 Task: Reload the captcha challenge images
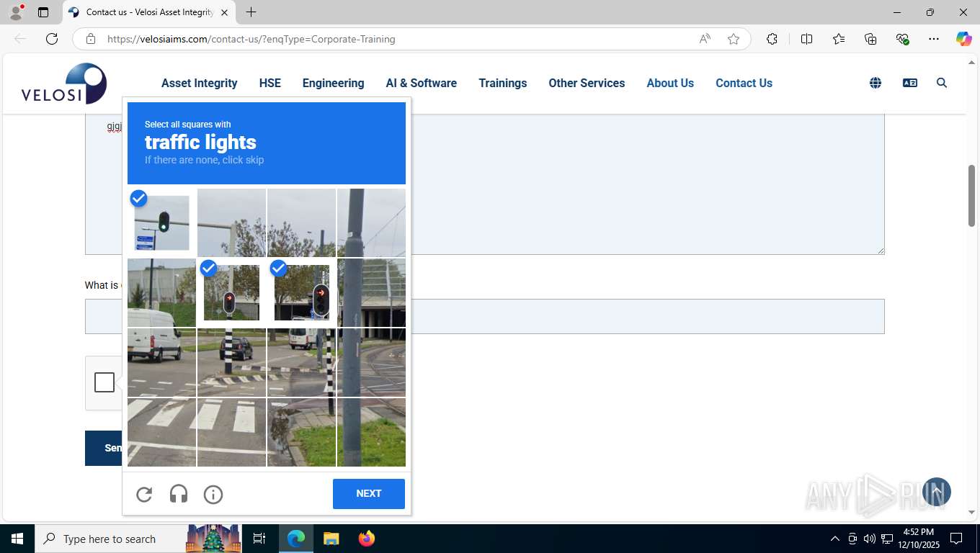(144, 494)
